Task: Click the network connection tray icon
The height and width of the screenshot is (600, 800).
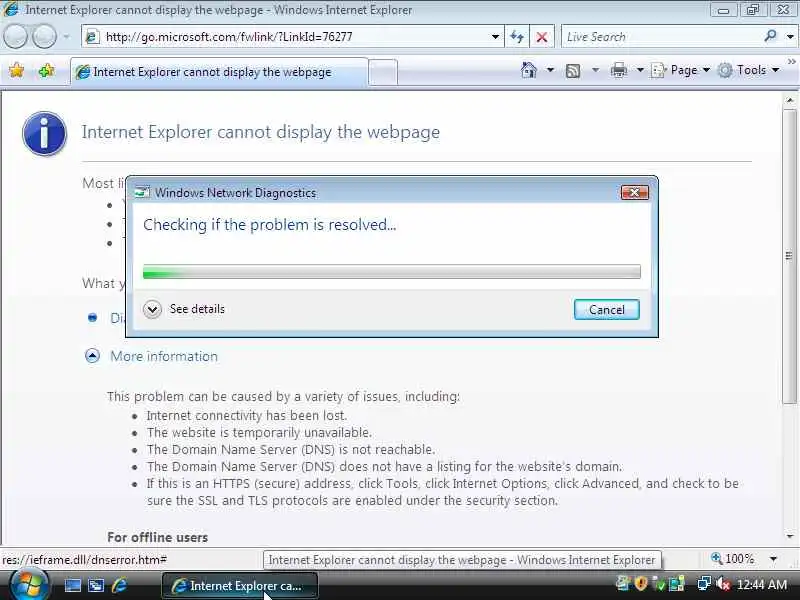Action: (x=705, y=583)
